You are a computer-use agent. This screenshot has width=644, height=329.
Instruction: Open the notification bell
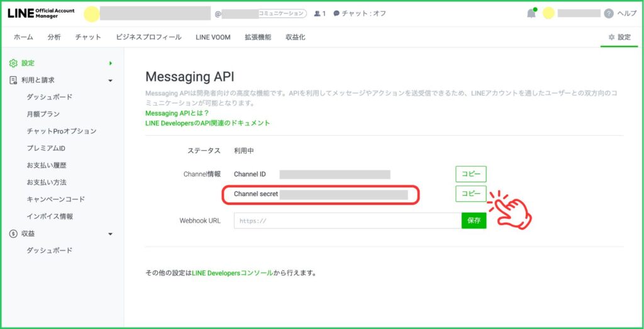coord(531,13)
